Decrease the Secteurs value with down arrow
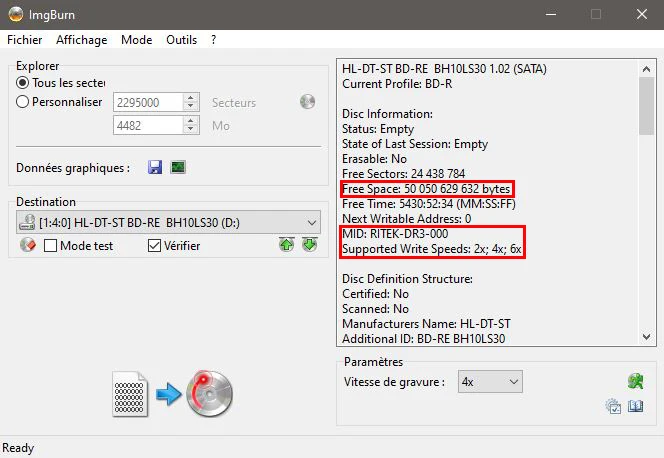This screenshot has width=664, height=458. [x=191, y=107]
